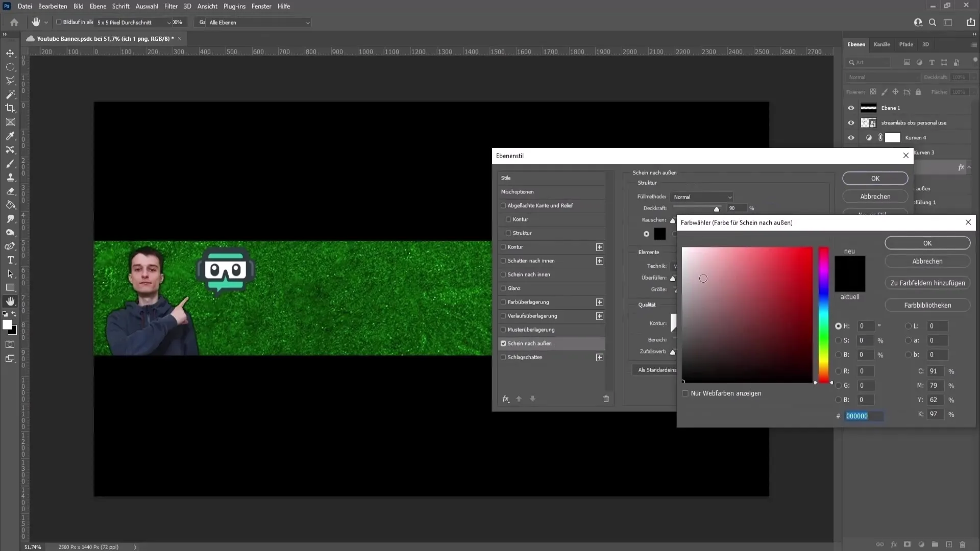The width and height of the screenshot is (980, 551).
Task: Select the Brush tool
Action: (x=9, y=163)
